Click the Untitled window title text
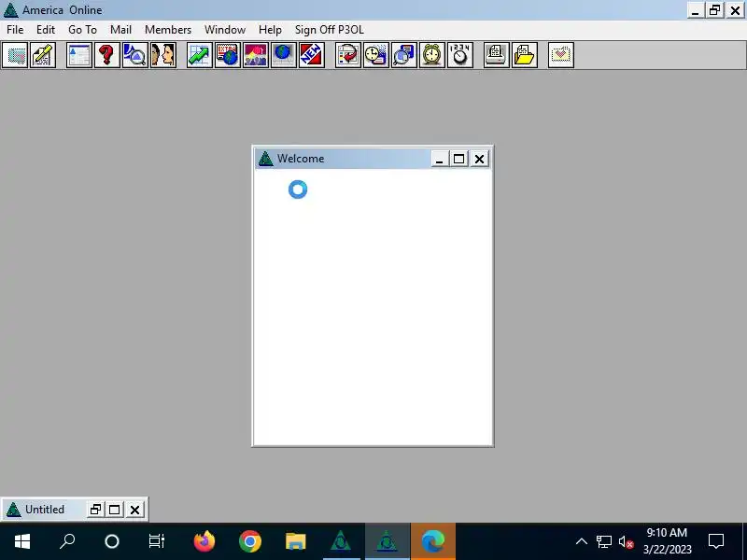 [x=45, y=510]
